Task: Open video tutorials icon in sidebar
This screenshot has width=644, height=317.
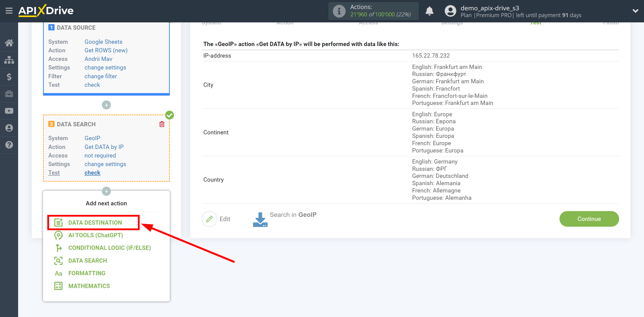Action: pos(9,111)
